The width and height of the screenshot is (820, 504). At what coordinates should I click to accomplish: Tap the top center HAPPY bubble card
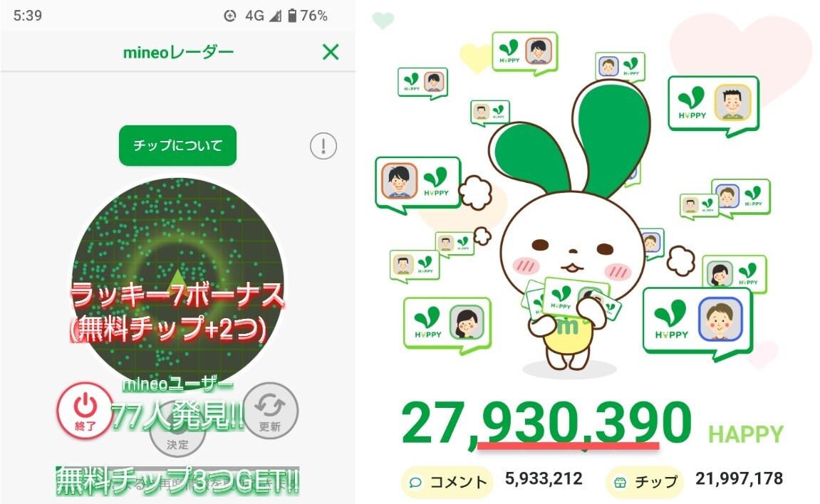(x=525, y=52)
